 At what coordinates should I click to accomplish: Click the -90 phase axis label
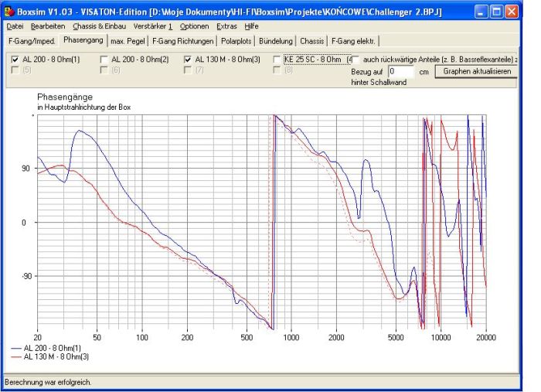click(26, 276)
